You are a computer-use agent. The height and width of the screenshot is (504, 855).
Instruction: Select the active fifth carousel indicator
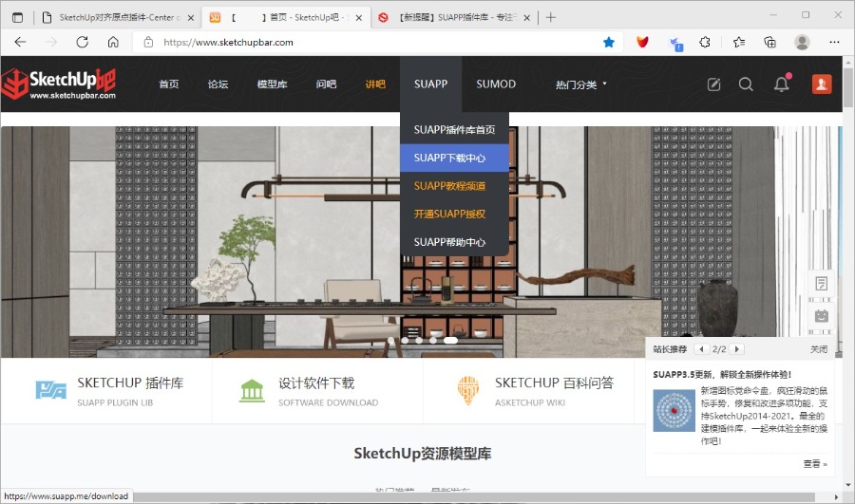(450, 340)
